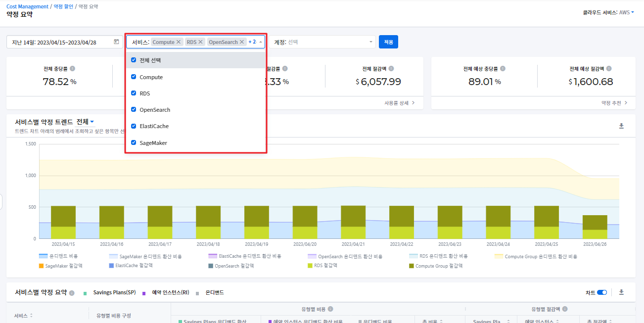The height and width of the screenshot is (323, 644).
Task: Click info icon next to 전체 충당률
Action: (x=73, y=69)
